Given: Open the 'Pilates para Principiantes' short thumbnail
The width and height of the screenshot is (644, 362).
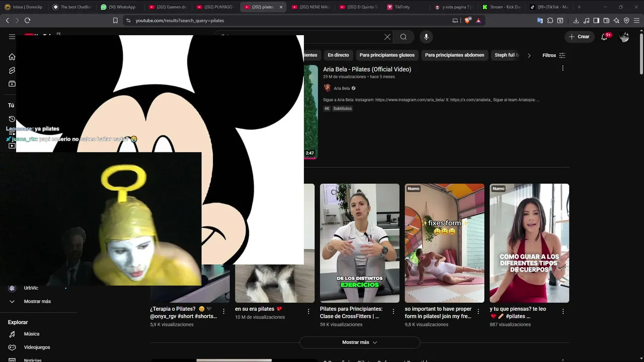Looking at the screenshot, I should pyautogui.click(x=360, y=243).
